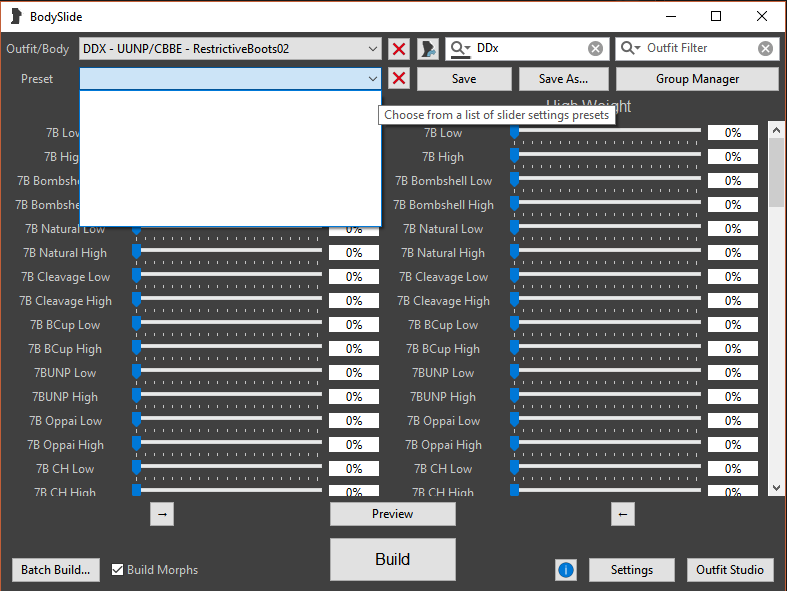This screenshot has width=787, height=591.
Task: Click the Preview button
Action: tap(392, 514)
